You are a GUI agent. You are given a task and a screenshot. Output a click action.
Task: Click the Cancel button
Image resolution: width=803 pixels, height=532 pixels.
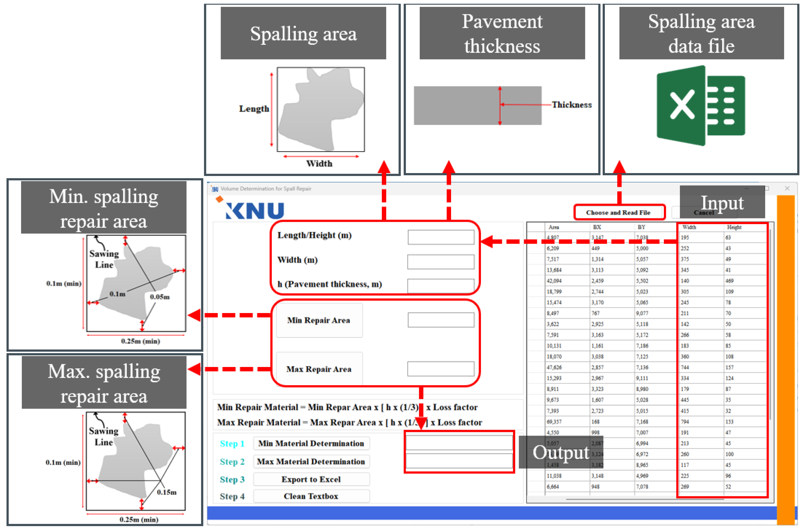tap(704, 213)
